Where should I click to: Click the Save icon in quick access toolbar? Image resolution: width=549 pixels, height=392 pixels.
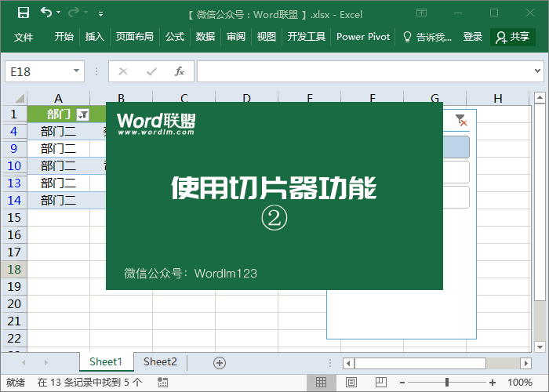24,13
